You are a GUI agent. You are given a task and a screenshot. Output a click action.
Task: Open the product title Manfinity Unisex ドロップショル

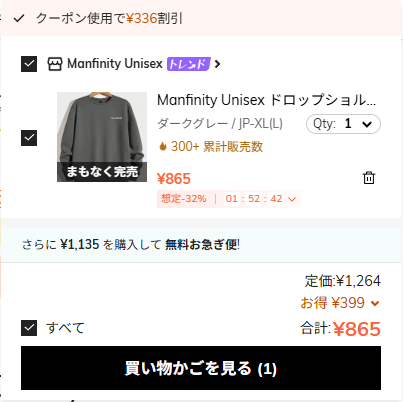(x=266, y=100)
